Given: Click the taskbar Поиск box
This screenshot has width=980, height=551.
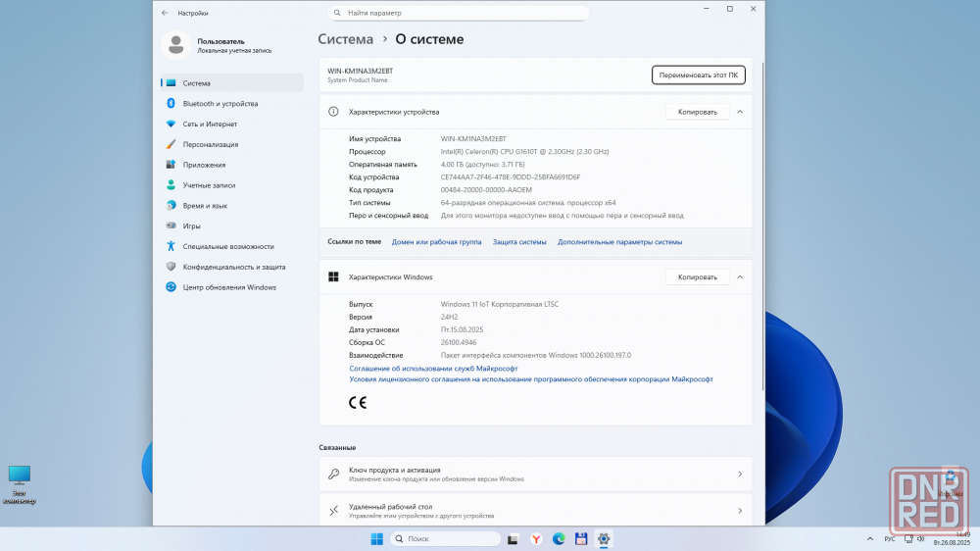Looking at the screenshot, I should pyautogui.click(x=446, y=538).
